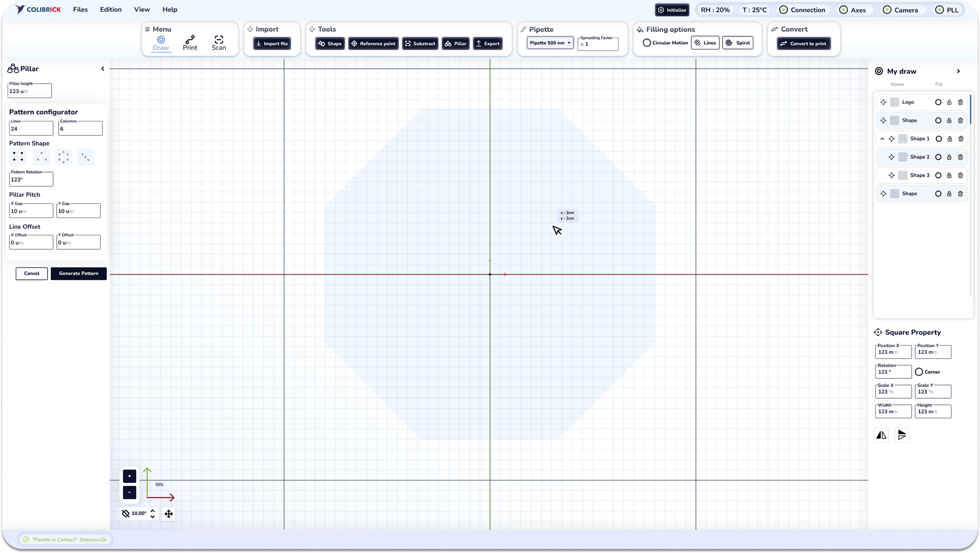Toggle fill circle for Shape 3
This screenshot has width=980, height=553.
pyautogui.click(x=938, y=176)
